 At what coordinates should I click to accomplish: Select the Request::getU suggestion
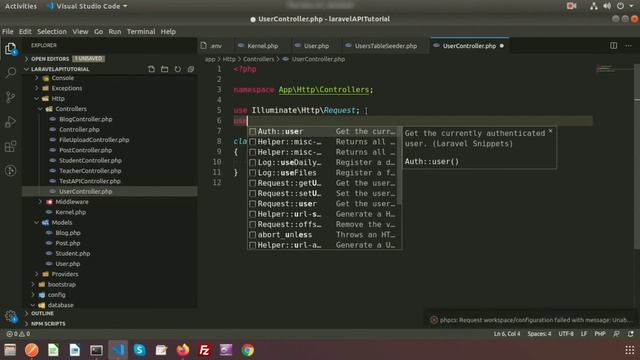point(323,183)
